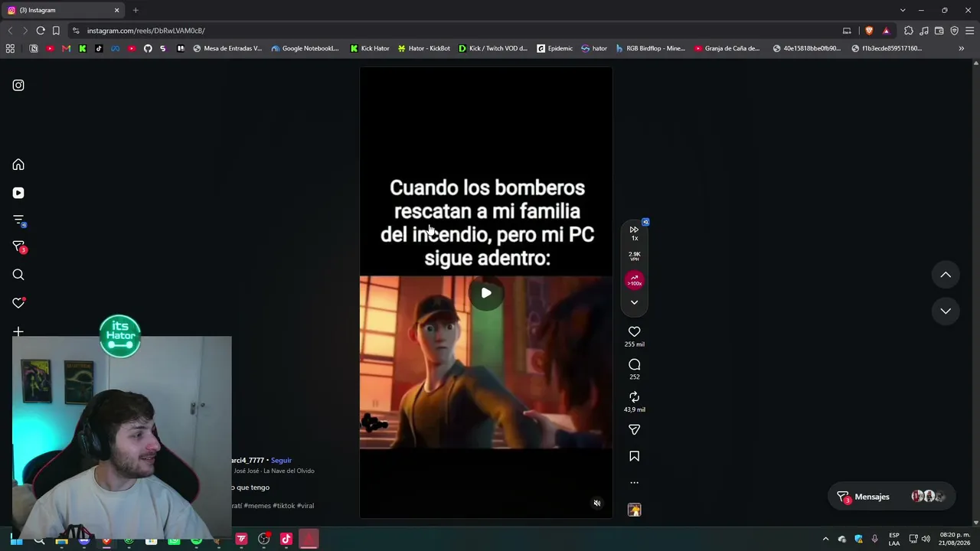The image size is (980, 551).
Task: Open TikTok from the Windows taskbar
Action: [x=286, y=540]
